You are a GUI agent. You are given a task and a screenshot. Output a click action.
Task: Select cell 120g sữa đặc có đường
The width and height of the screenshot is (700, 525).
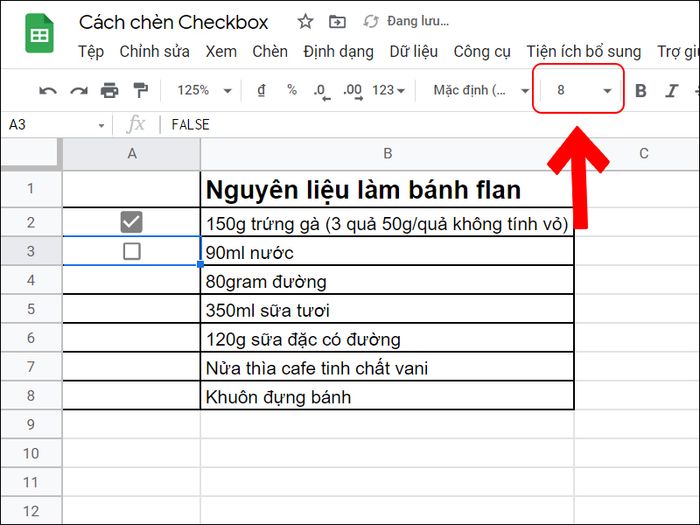[x=387, y=338]
